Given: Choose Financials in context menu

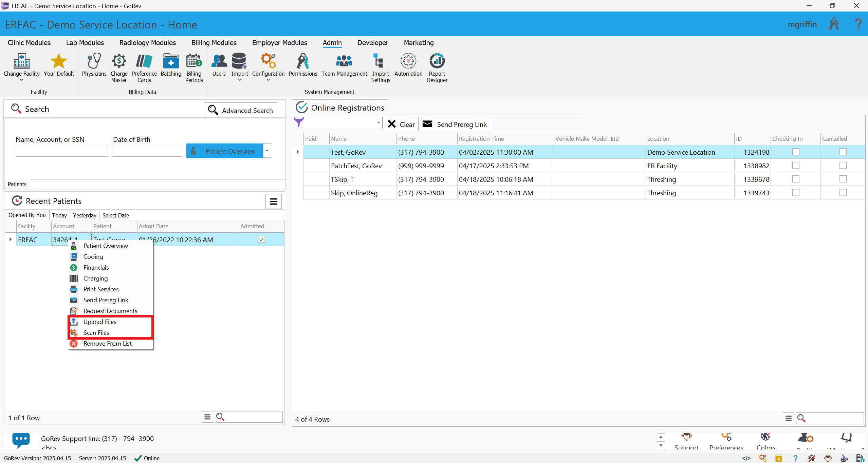Looking at the screenshot, I should (x=111, y=268).
